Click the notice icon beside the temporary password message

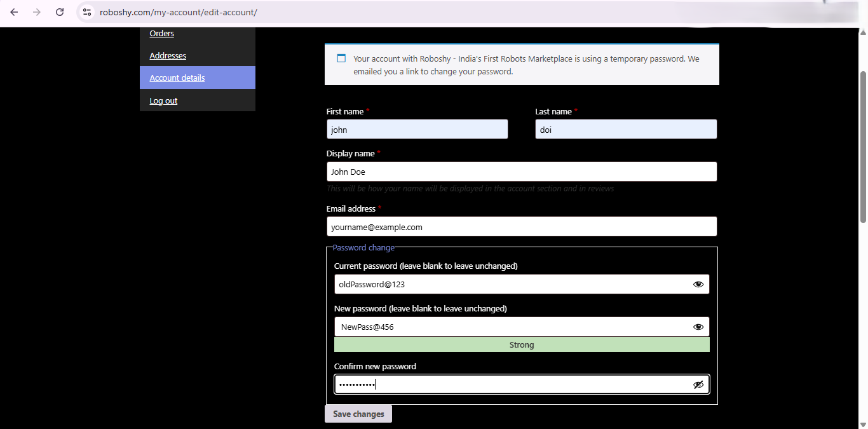pyautogui.click(x=341, y=57)
